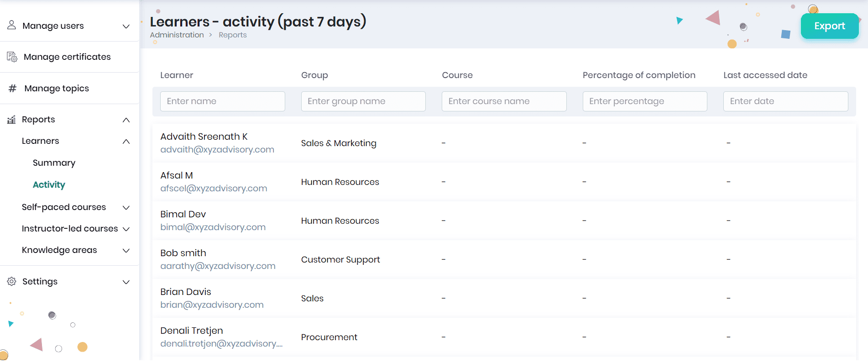Expand the Settings menu chevron
Screen dimensions: 868x363
126,282
